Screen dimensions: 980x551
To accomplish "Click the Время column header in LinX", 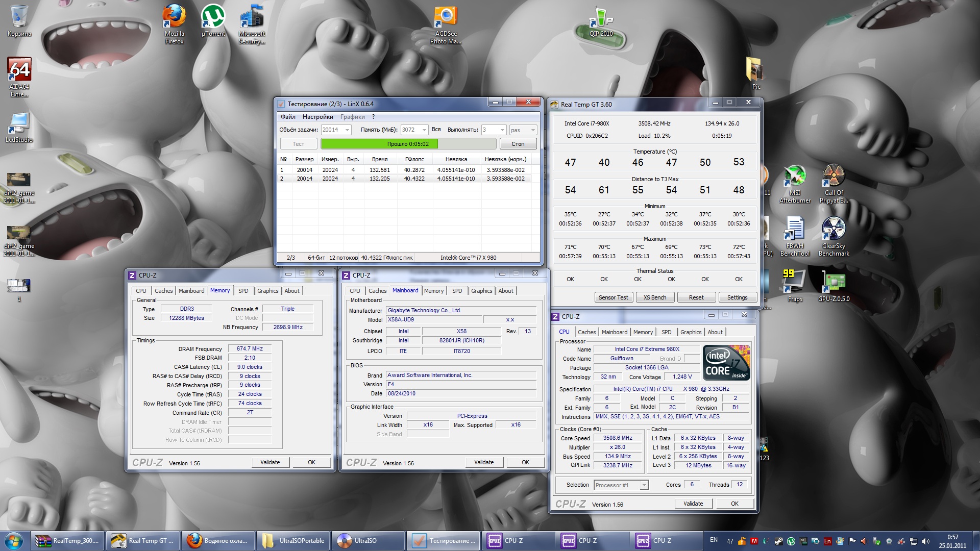I will [x=380, y=159].
